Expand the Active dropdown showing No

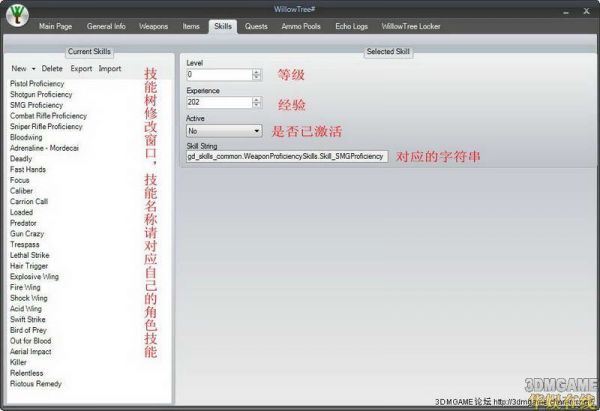pyautogui.click(x=256, y=130)
